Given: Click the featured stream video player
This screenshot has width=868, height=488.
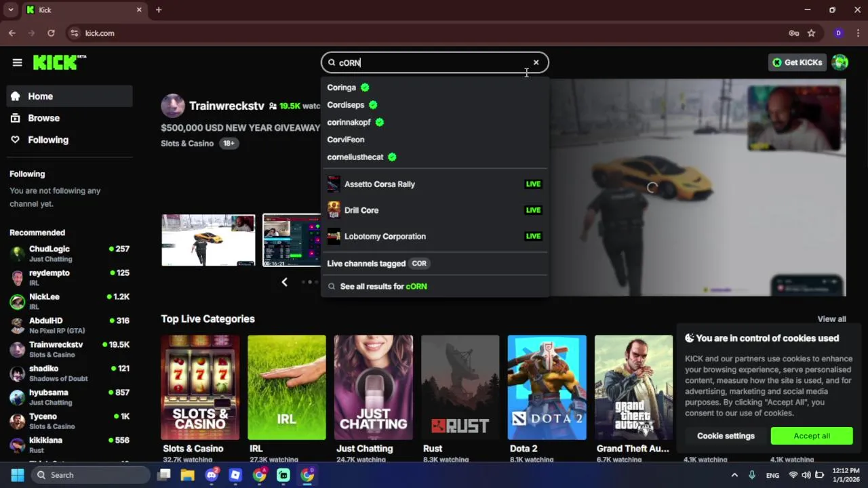Looking at the screenshot, I should [698, 188].
